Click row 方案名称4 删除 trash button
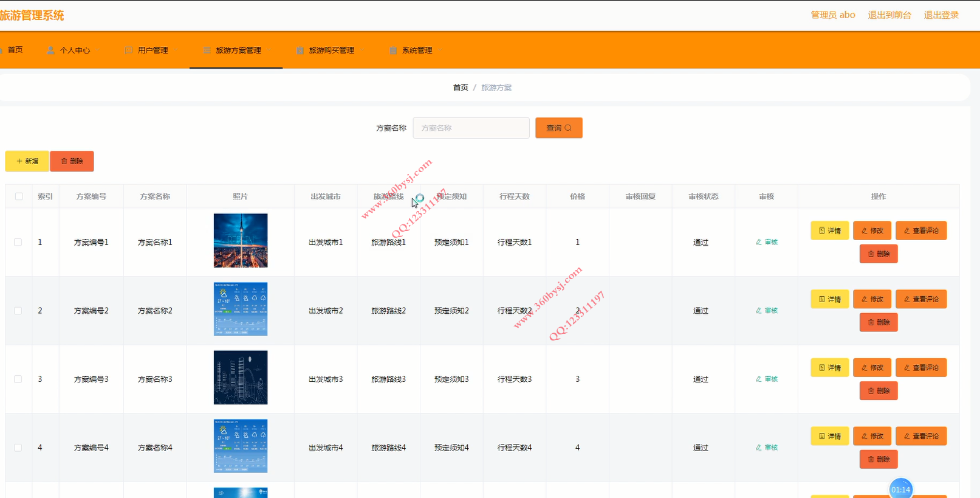The height and width of the screenshot is (498, 980). (x=879, y=459)
